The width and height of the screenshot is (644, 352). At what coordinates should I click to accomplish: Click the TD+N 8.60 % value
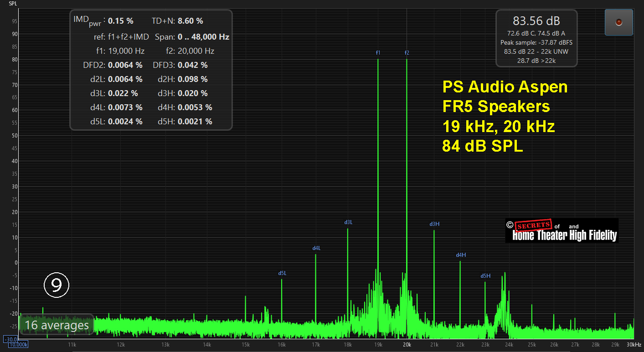click(x=191, y=21)
